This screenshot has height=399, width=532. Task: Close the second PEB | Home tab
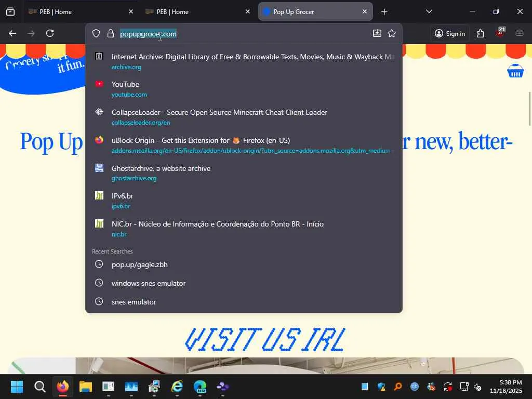point(248,11)
